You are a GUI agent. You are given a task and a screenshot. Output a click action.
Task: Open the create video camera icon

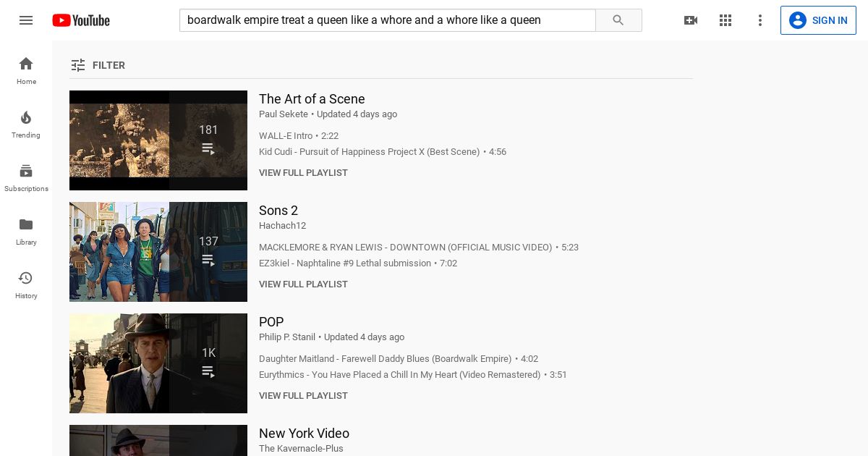(x=691, y=20)
